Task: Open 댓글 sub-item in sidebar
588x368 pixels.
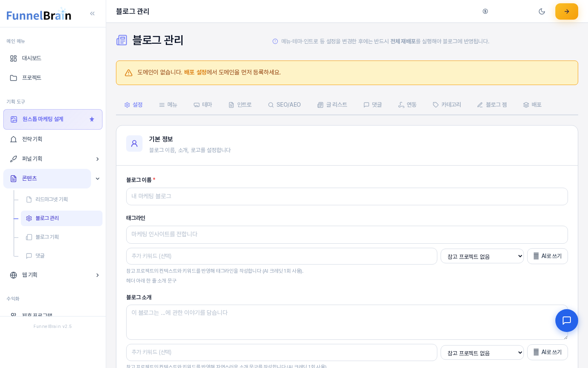Action: 62,256
